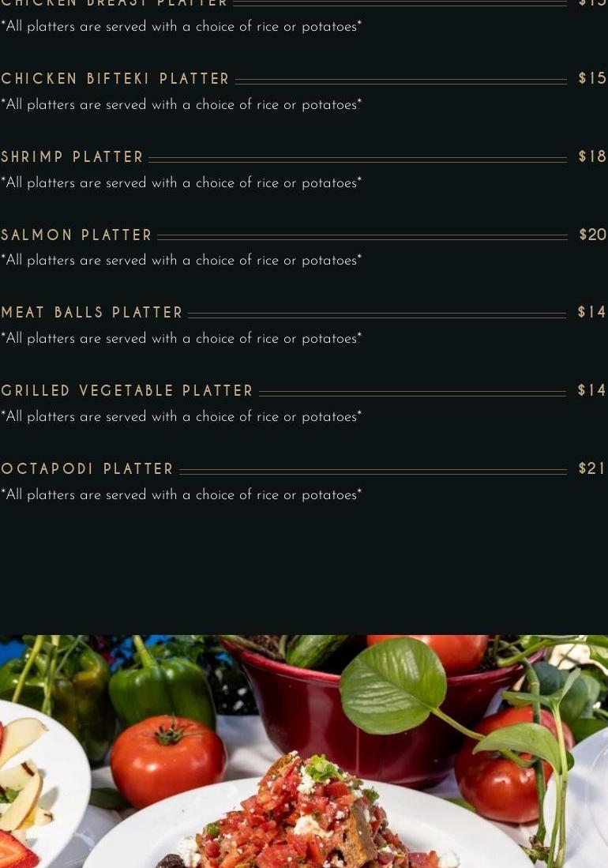Open the Salmon Platter item title
Image resolution: width=608 pixels, height=868 pixels.
click(77, 235)
